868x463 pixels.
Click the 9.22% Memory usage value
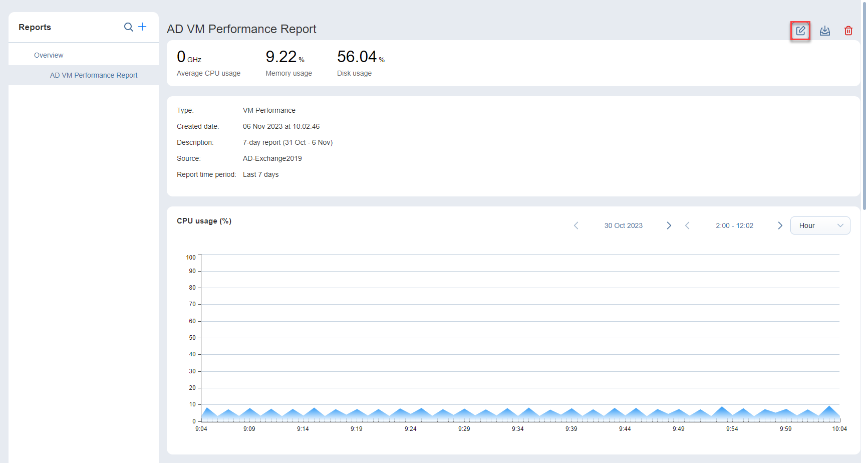coord(281,57)
